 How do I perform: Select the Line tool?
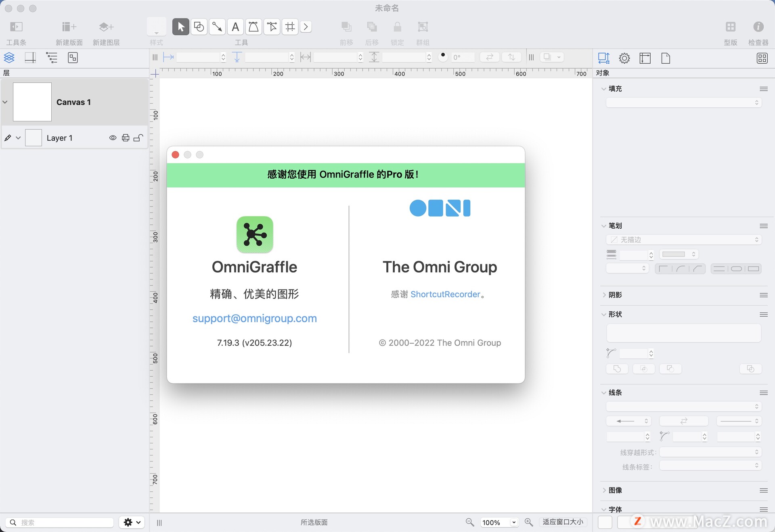217,27
